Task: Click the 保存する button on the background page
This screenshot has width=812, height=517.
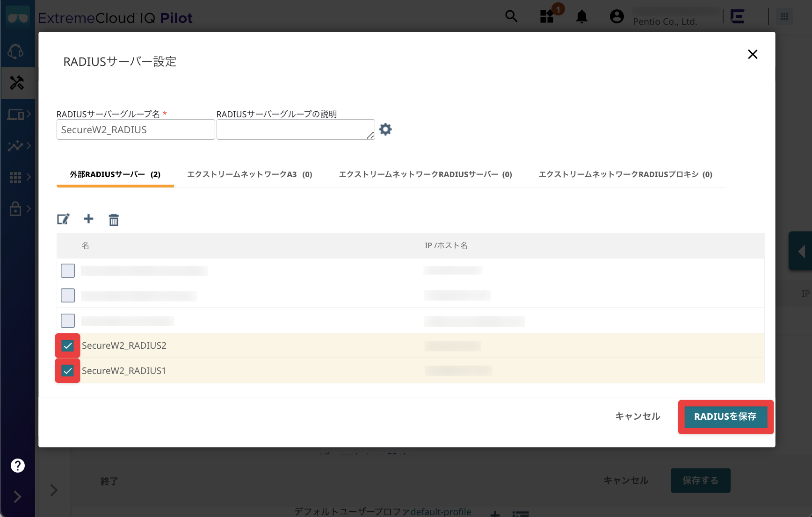Action: pyautogui.click(x=700, y=481)
